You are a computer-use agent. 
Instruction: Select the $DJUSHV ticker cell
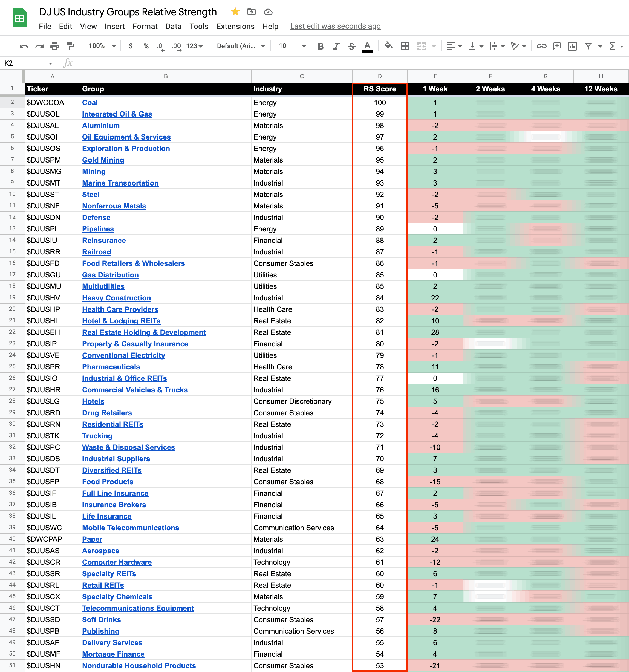pos(53,298)
